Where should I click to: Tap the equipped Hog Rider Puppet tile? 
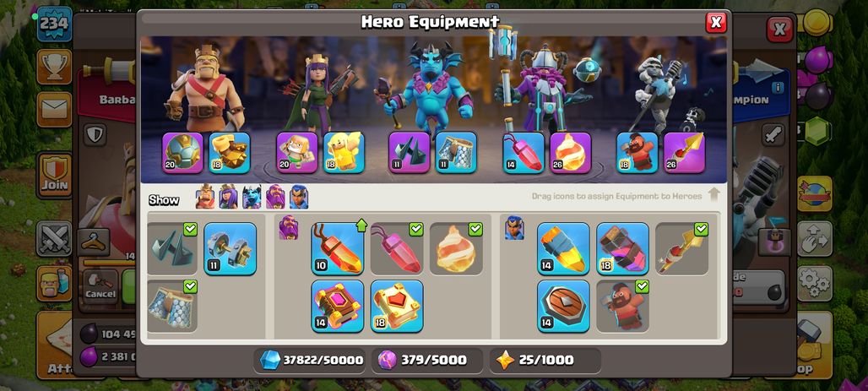pos(623,307)
